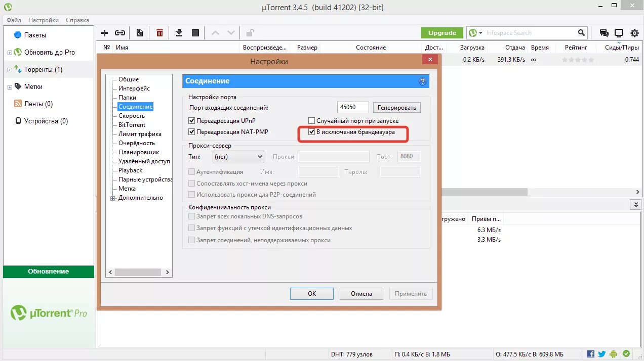Select Скорость in settings tree
The height and width of the screenshot is (361, 644).
click(x=132, y=116)
